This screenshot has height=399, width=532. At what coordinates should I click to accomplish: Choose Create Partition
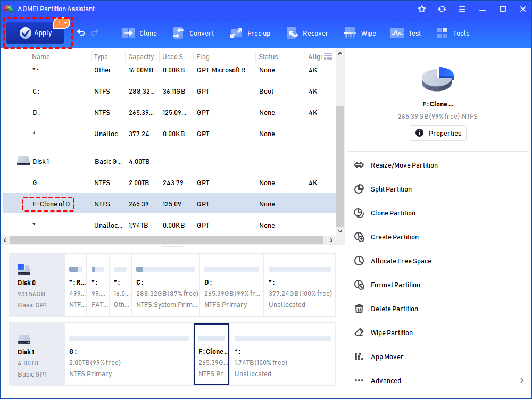coord(395,237)
